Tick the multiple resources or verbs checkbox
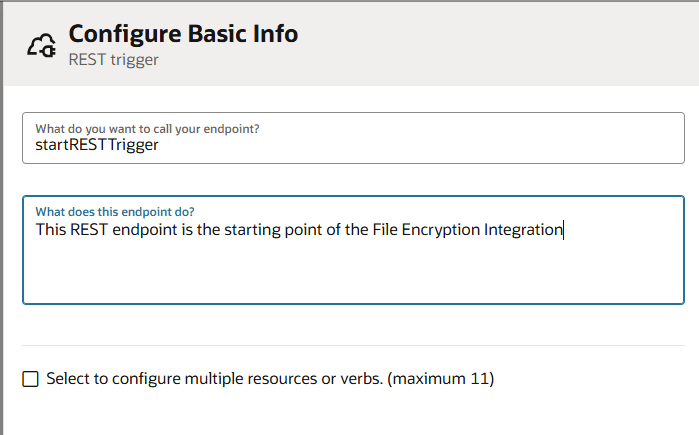The height and width of the screenshot is (435, 699). point(31,379)
